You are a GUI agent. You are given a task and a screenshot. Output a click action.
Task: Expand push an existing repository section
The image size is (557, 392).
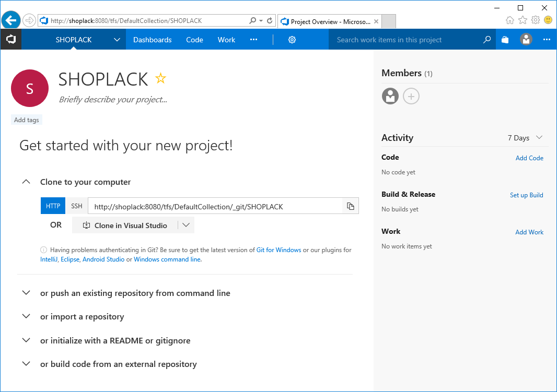(x=26, y=293)
